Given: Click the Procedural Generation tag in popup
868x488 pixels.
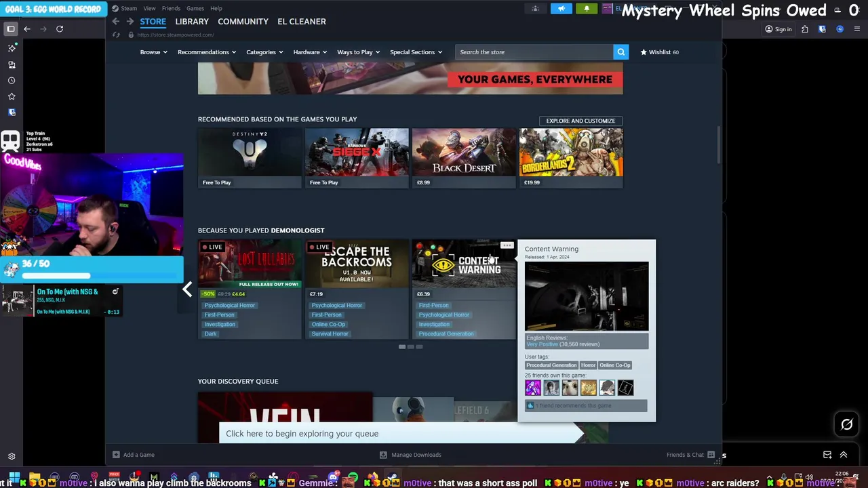Looking at the screenshot, I should [551, 365].
